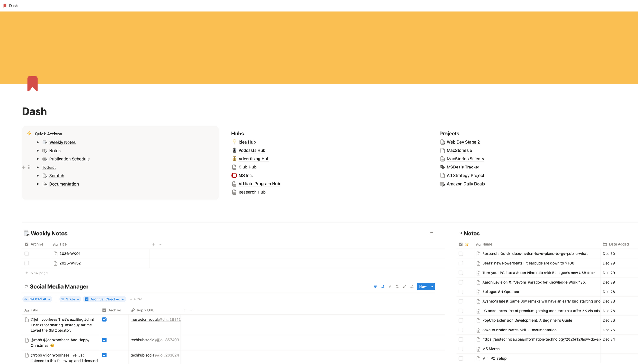
Task: Click the blue New button
Action: coord(423,286)
